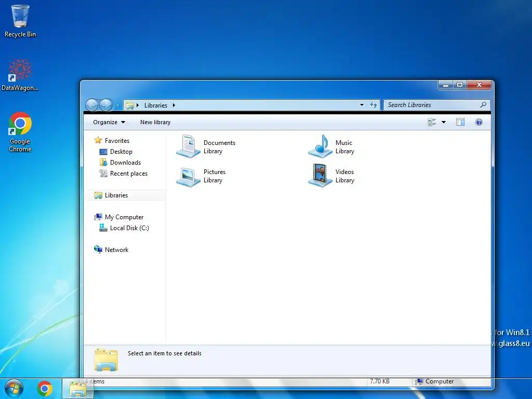
Task: Open the DataWagon desktop shortcut
Action: 20,75
